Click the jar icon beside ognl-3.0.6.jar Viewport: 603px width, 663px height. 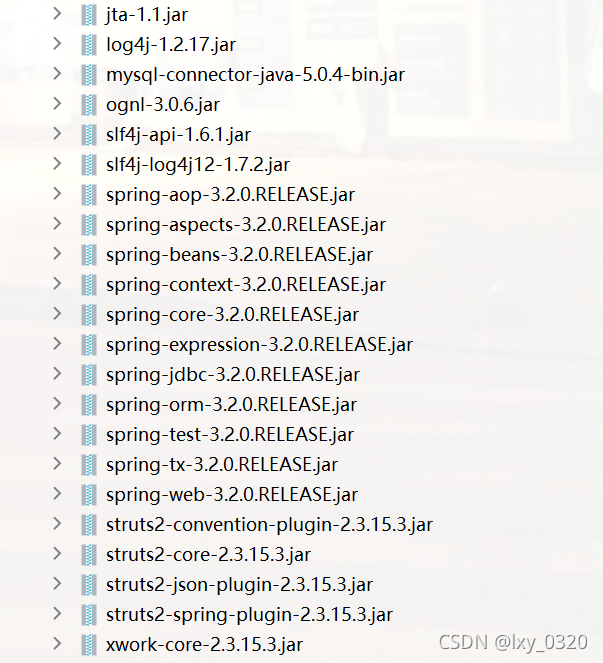coord(89,105)
